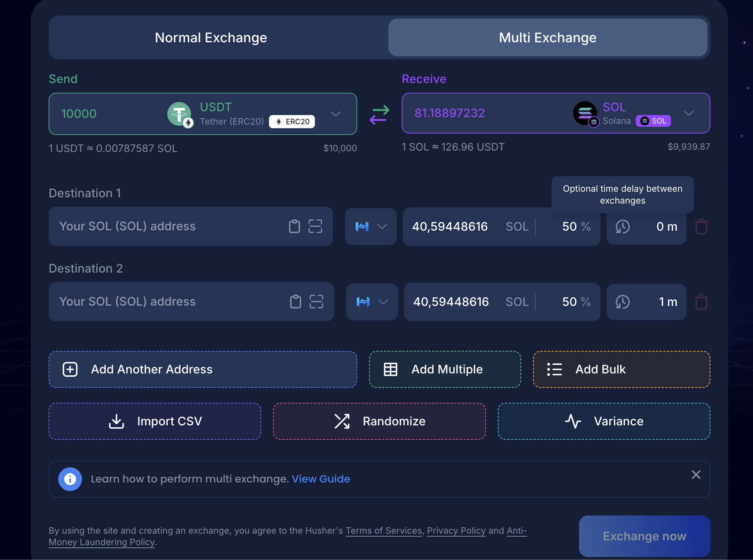Paste address into Destination 2 field

pos(295,302)
